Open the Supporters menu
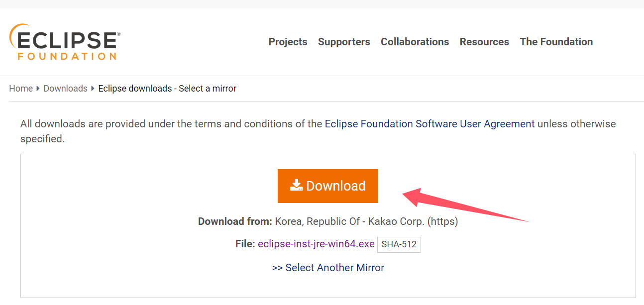 344,42
